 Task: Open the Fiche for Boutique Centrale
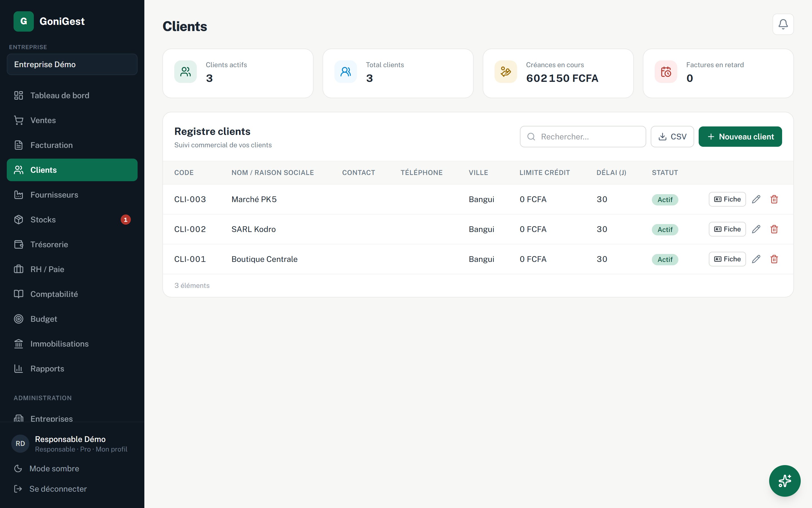(x=727, y=259)
